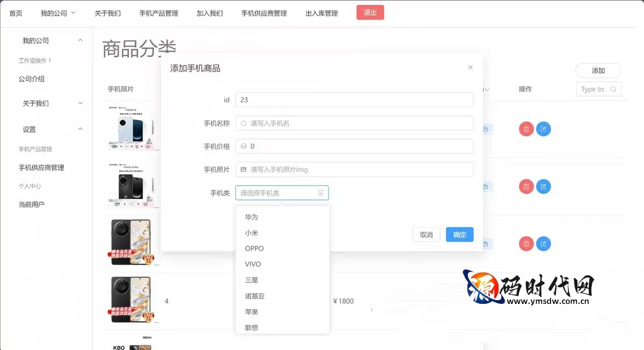Click 取消 in the dialog
Image resolution: width=644 pixels, height=350 pixels.
(426, 235)
